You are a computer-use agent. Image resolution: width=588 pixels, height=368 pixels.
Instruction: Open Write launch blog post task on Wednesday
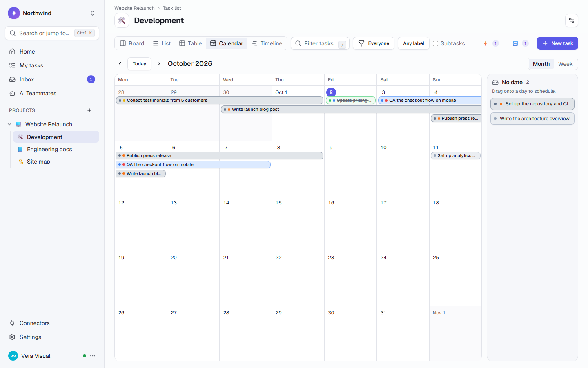click(x=351, y=109)
